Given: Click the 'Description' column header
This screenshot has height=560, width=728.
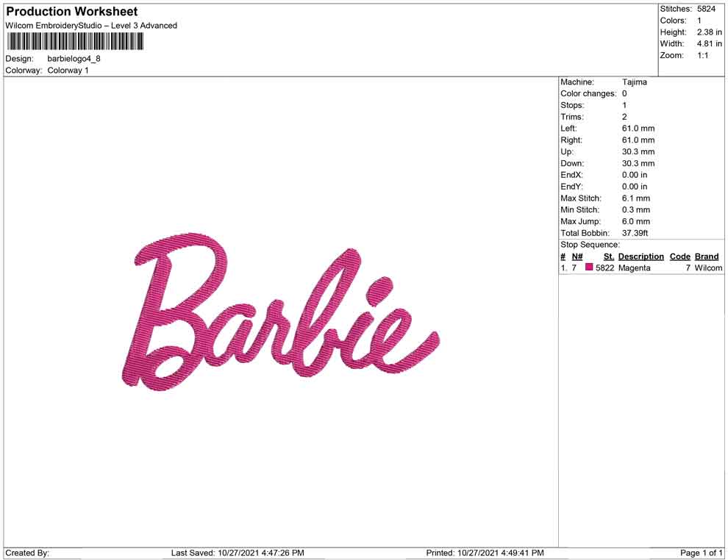Looking at the screenshot, I should (x=641, y=256).
